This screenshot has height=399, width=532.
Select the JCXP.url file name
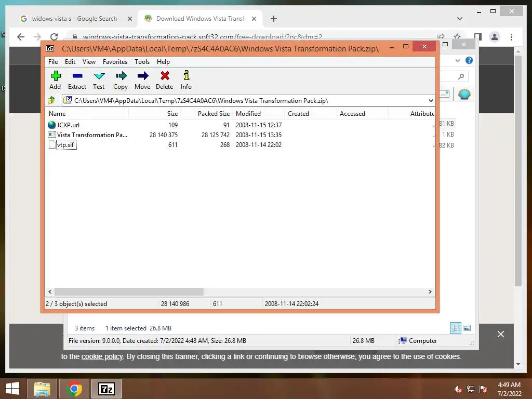pyautogui.click(x=68, y=125)
